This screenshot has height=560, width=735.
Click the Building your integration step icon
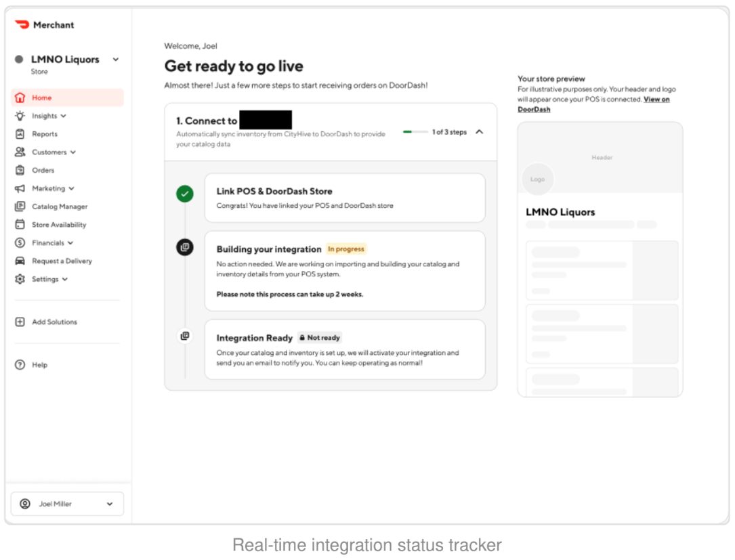point(185,247)
